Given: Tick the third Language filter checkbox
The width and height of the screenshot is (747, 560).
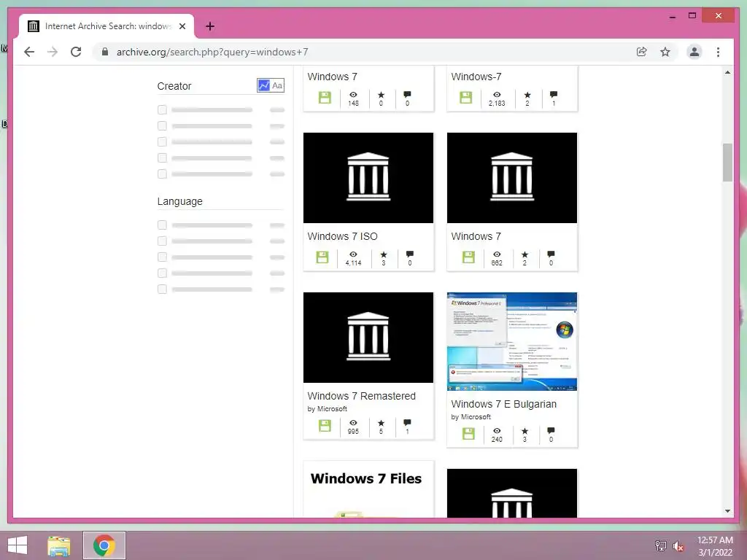Looking at the screenshot, I should click(162, 257).
